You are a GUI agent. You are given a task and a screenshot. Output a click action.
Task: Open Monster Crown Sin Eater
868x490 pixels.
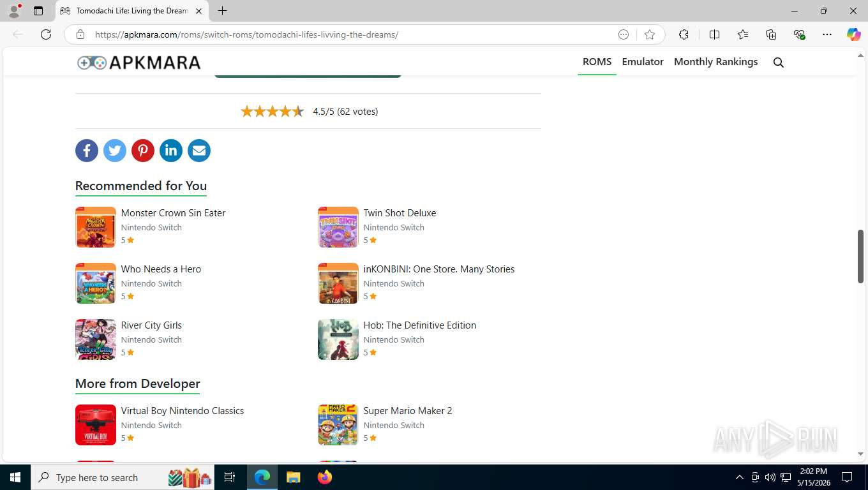click(173, 213)
